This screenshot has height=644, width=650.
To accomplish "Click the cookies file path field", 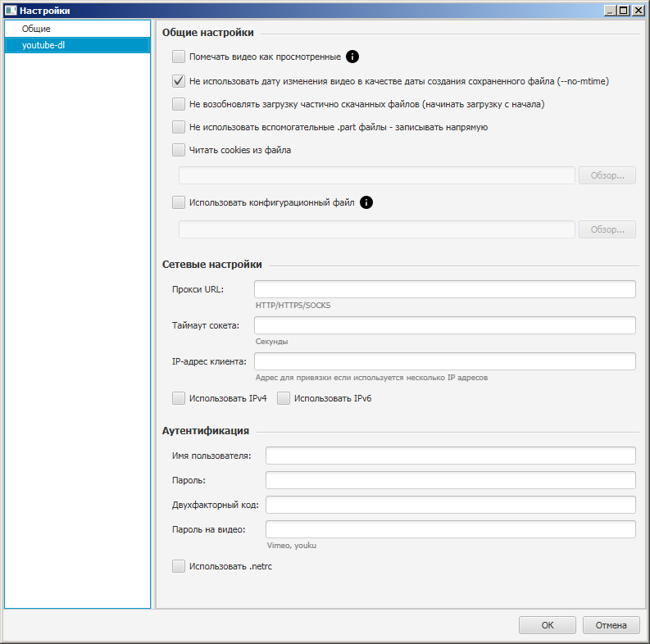I will (377, 175).
